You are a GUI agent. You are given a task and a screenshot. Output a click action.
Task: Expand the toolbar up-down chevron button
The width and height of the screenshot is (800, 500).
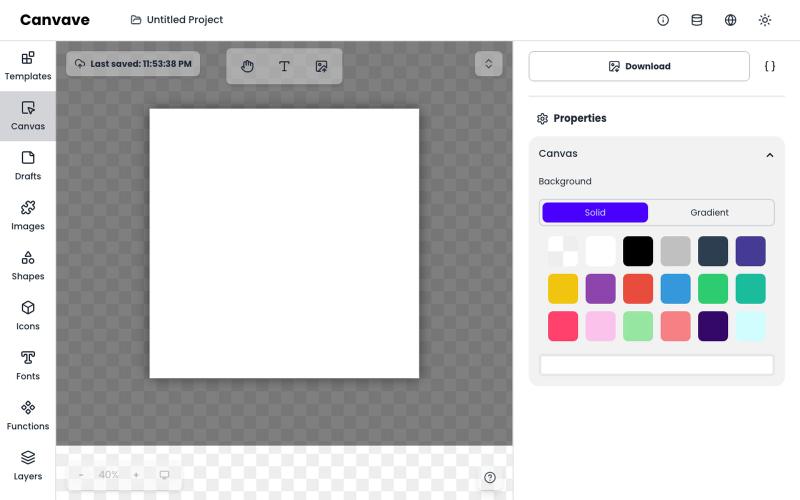tap(489, 64)
